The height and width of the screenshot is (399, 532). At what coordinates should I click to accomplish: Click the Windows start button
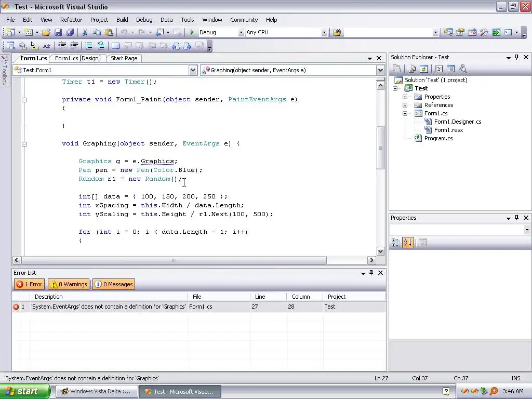pos(24,391)
